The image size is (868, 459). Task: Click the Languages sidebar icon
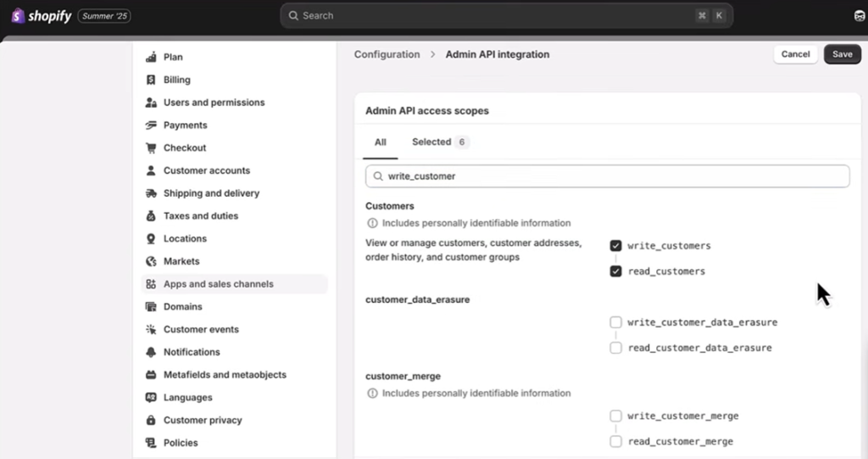[151, 398]
